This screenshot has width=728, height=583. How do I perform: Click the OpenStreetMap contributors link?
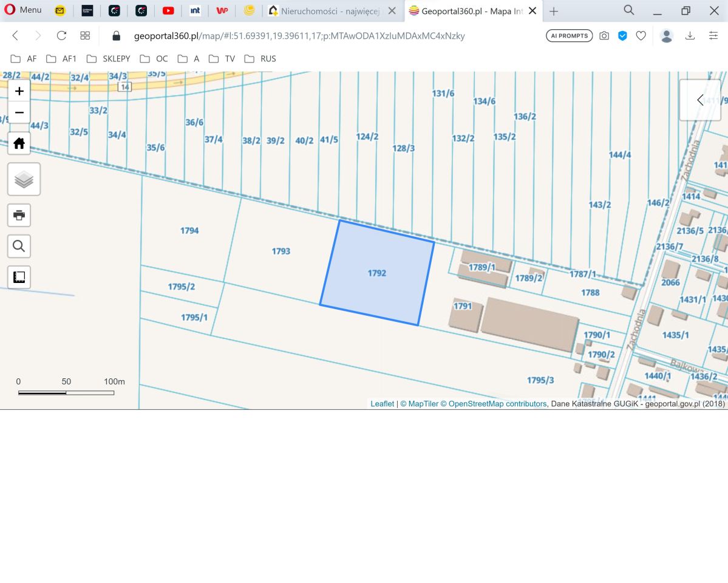point(497,404)
